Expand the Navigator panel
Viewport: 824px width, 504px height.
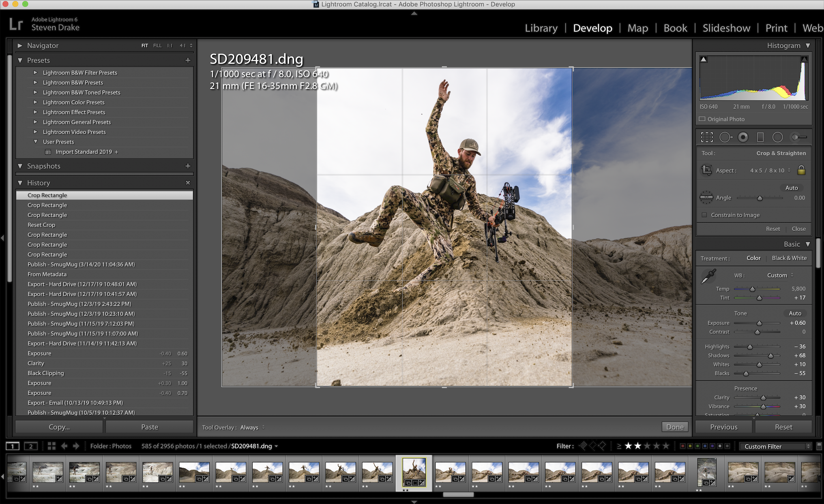tap(20, 46)
